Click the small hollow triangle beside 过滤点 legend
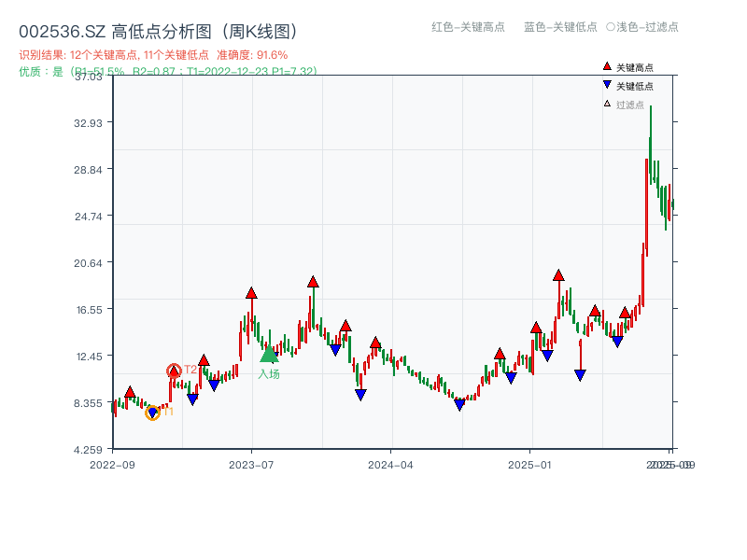747x560 pixels. pyautogui.click(x=607, y=104)
